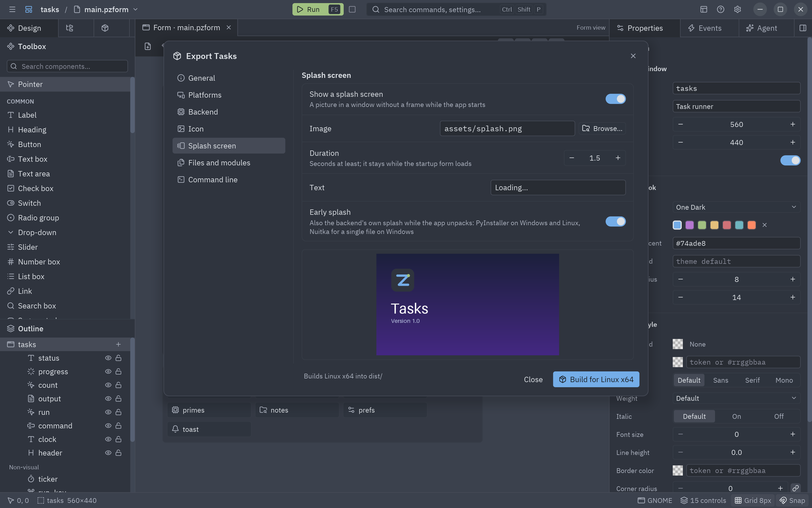Switch to the package cube sidebar tab

point(105,28)
